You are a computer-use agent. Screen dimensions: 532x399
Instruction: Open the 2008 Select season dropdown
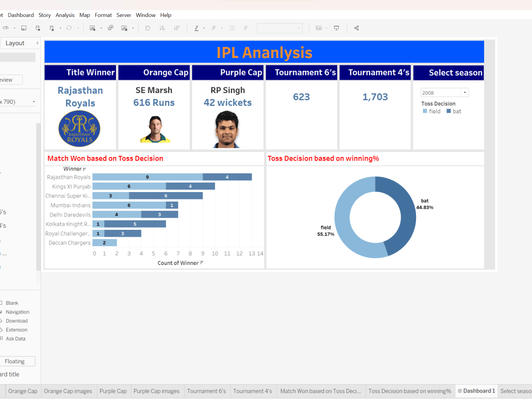tap(463, 92)
